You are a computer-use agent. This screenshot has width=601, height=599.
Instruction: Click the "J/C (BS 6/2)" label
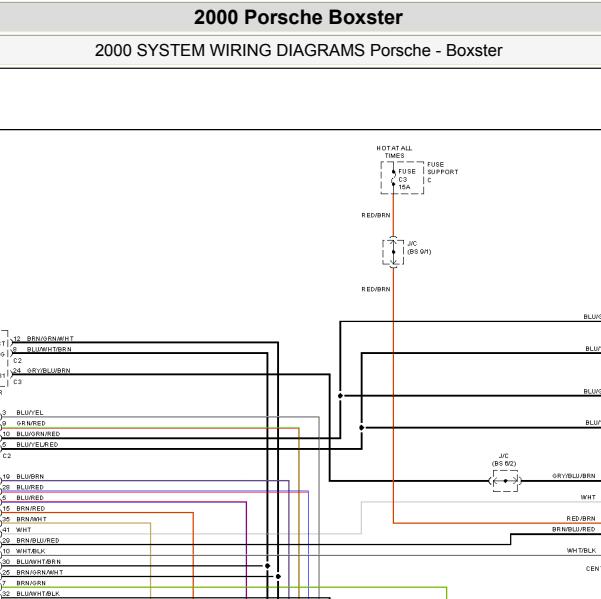(x=504, y=460)
